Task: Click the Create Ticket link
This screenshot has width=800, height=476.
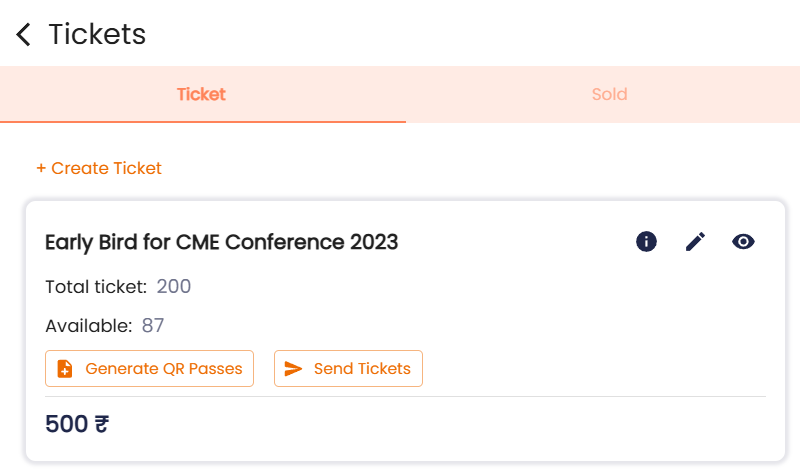Action: click(99, 168)
